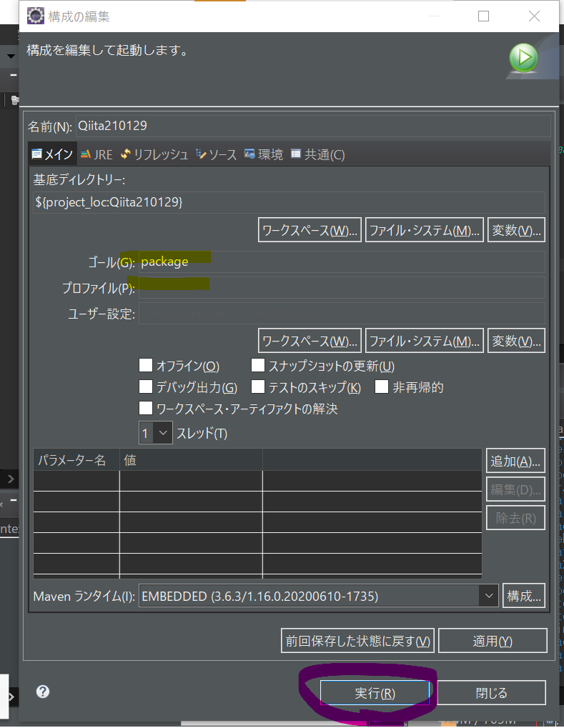
Task: Click the パラメーター名 column header
Action: pos(76,460)
